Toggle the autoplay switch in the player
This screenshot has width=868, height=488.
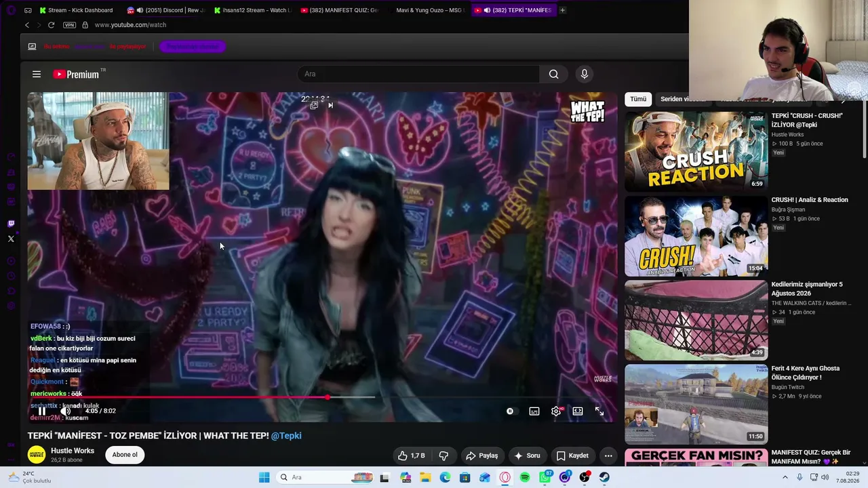pyautogui.click(x=510, y=411)
